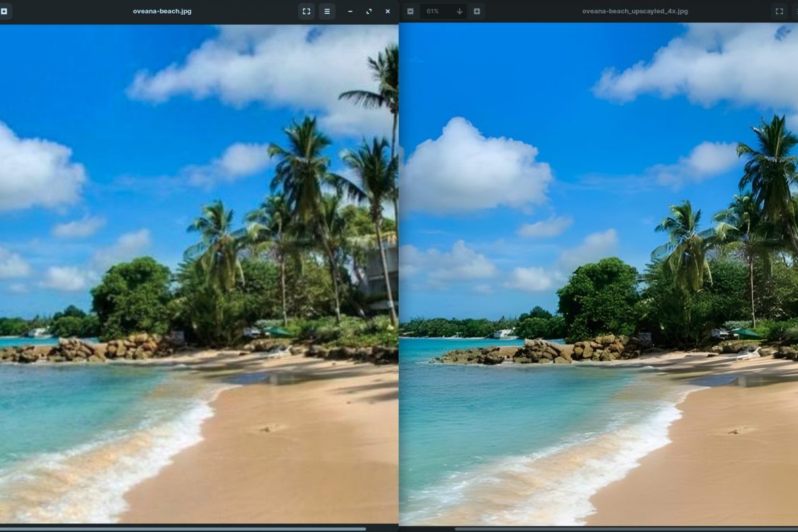The image size is (798, 532).
Task: Maximize the oveana-beach.jpg window
Action: [369, 11]
